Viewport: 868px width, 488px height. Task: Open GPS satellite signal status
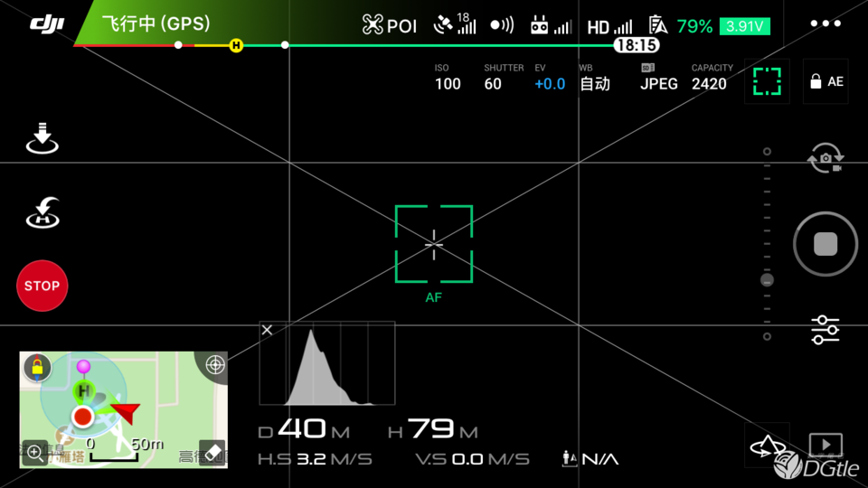tap(454, 24)
